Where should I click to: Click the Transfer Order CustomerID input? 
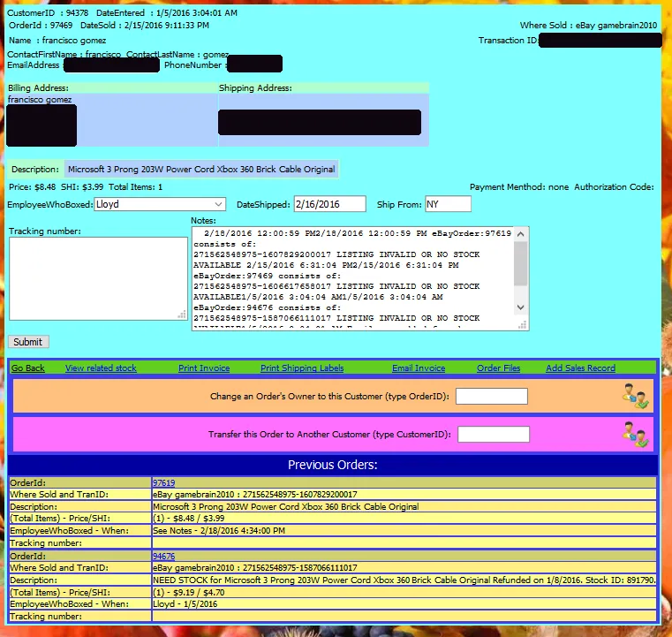coord(494,435)
